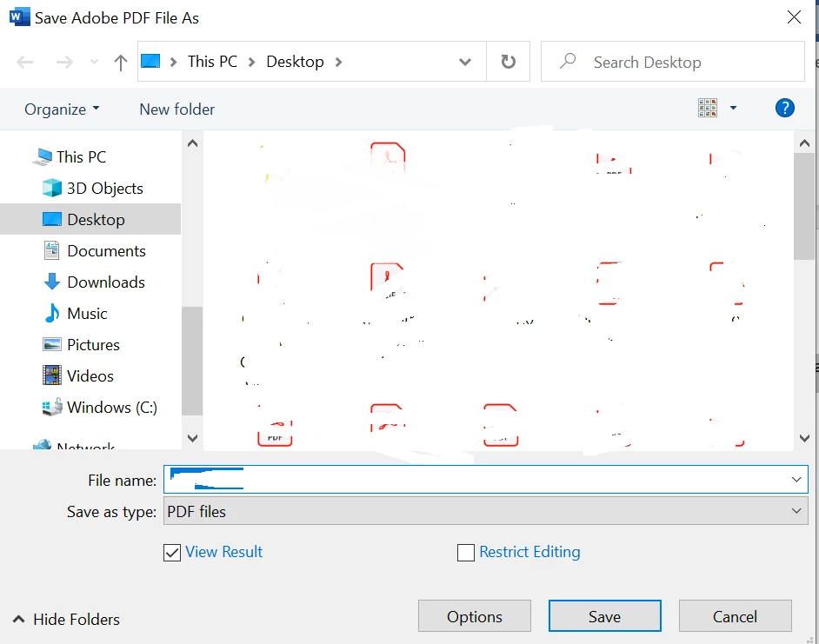This screenshot has height=644, width=819.
Task: Focus the Search Desktop box
Action: 672,62
